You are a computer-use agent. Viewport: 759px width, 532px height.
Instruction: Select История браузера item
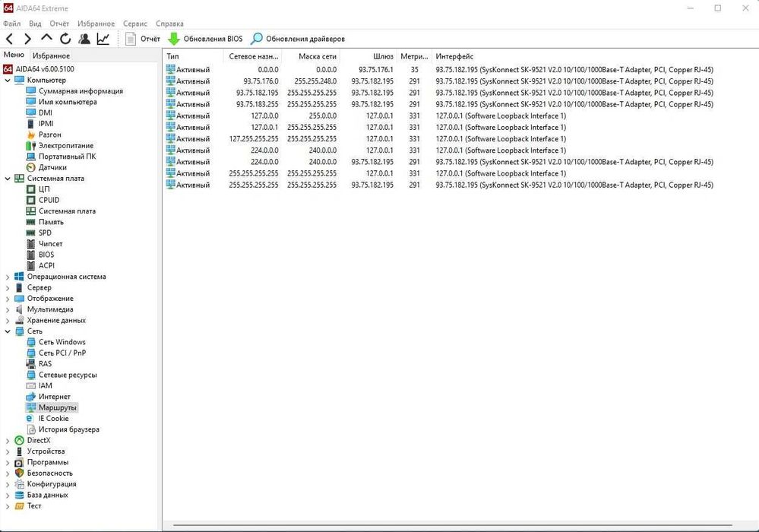click(x=68, y=429)
